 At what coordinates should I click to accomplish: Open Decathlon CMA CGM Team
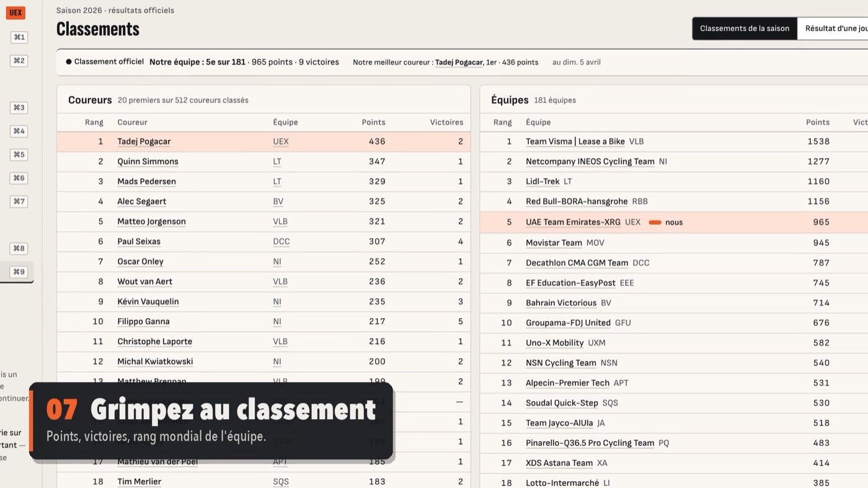pos(577,263)
